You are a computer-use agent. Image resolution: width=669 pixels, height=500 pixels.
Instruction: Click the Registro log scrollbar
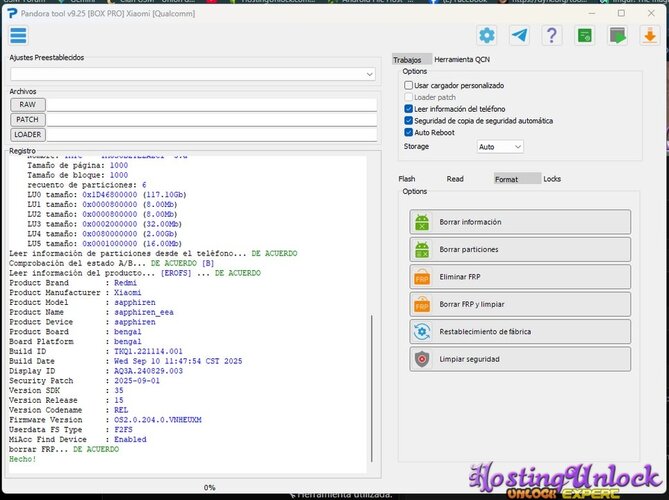pyautogui.click(x=372, y=388)
